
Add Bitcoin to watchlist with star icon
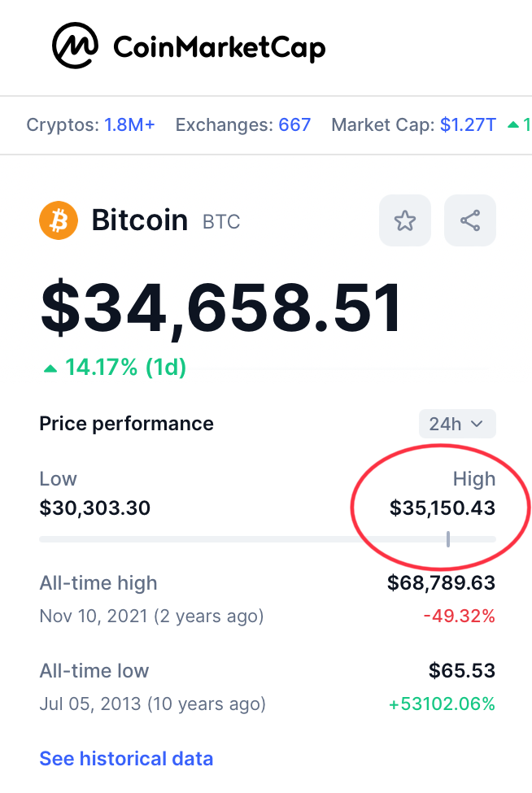tap(405, 220)
